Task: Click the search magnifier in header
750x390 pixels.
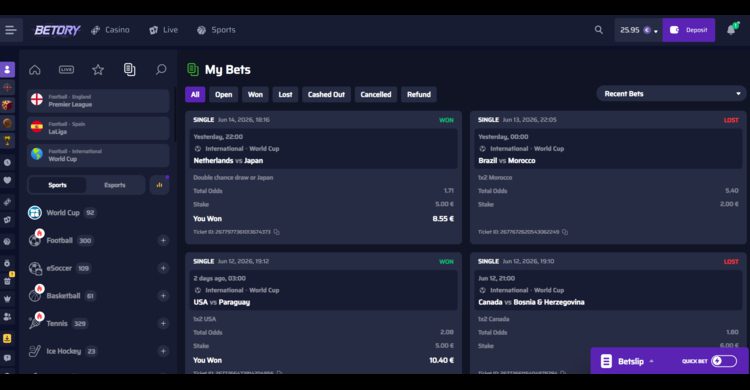Action: 598,30
